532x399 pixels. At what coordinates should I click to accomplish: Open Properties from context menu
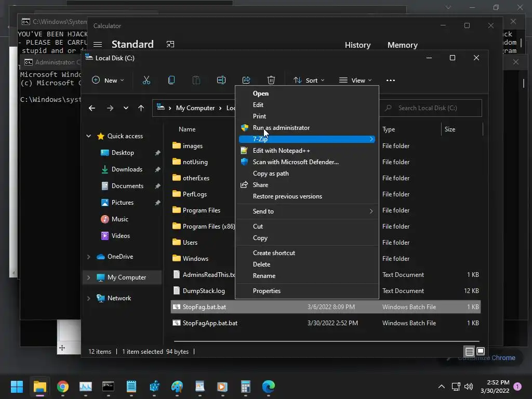point(307,291)
